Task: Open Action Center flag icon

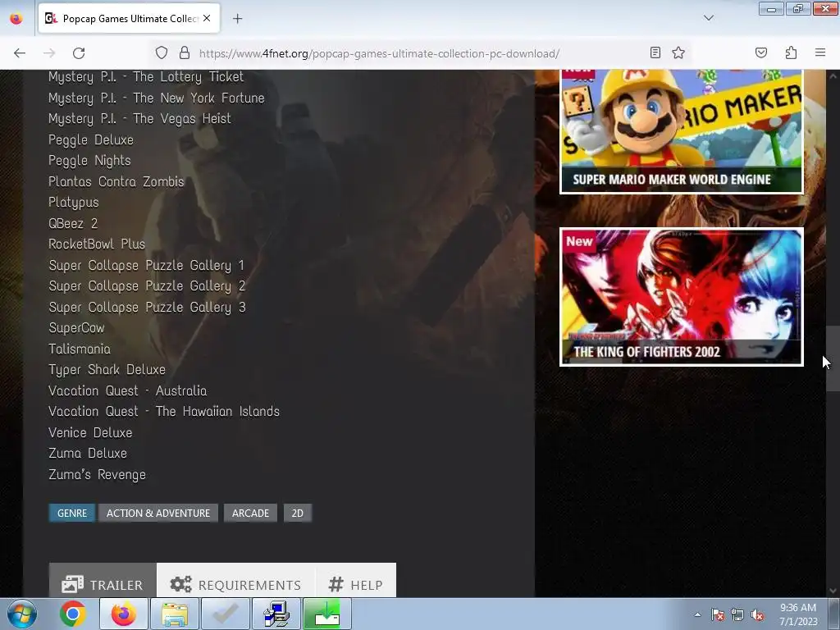Action: click(717, 615)
